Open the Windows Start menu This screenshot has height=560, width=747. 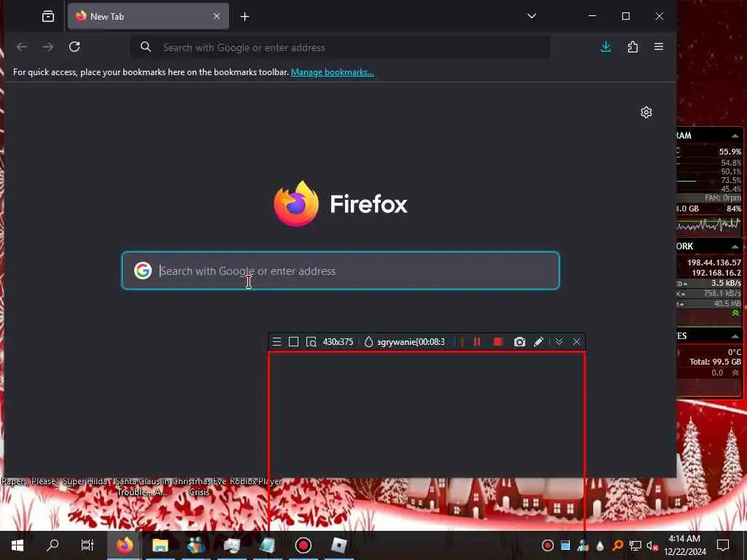[18, 545]
